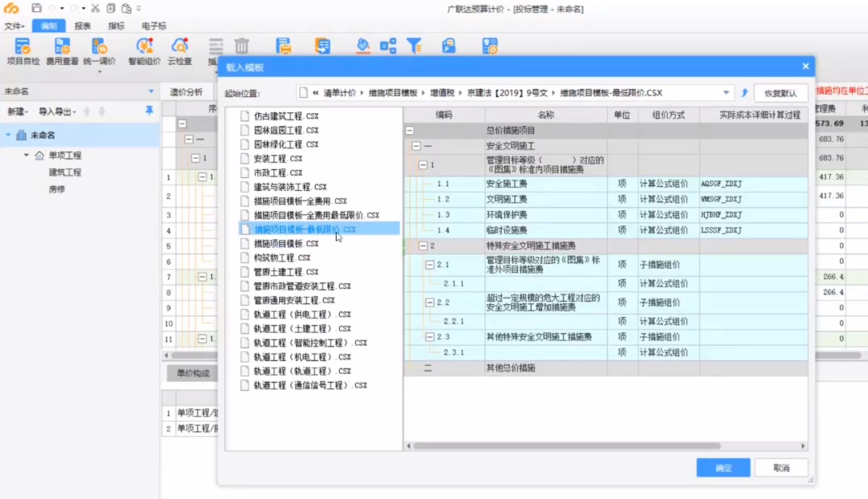
Task: Click the Copy icon in quick access bar
Action: click(111, 8)
